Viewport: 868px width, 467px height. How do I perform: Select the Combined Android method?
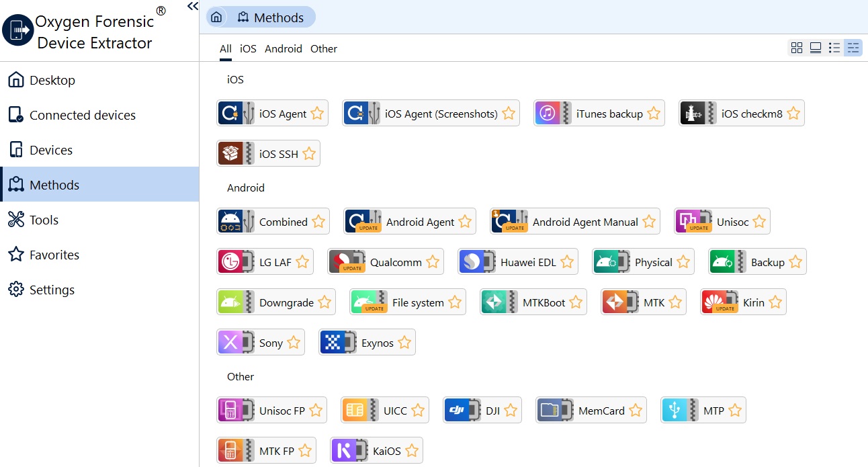(x=273, y=222)
